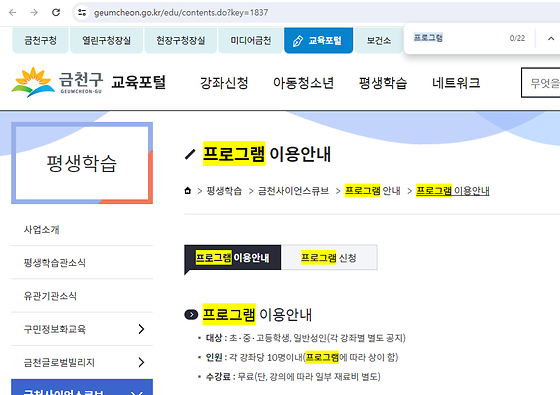
Task: Click the arrow bullet icon before 프로그램 이용안내 heading
Action: [191, 315]
